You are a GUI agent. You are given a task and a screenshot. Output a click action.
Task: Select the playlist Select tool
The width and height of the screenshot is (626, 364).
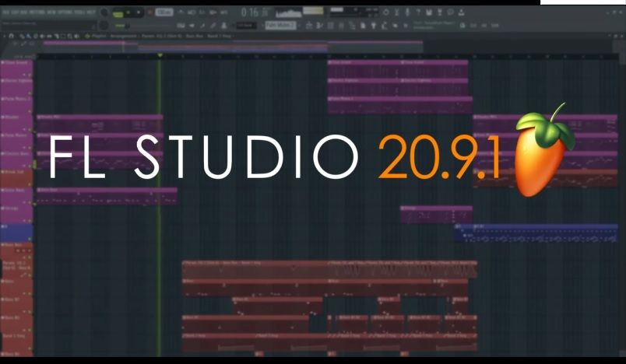(63, 36)
